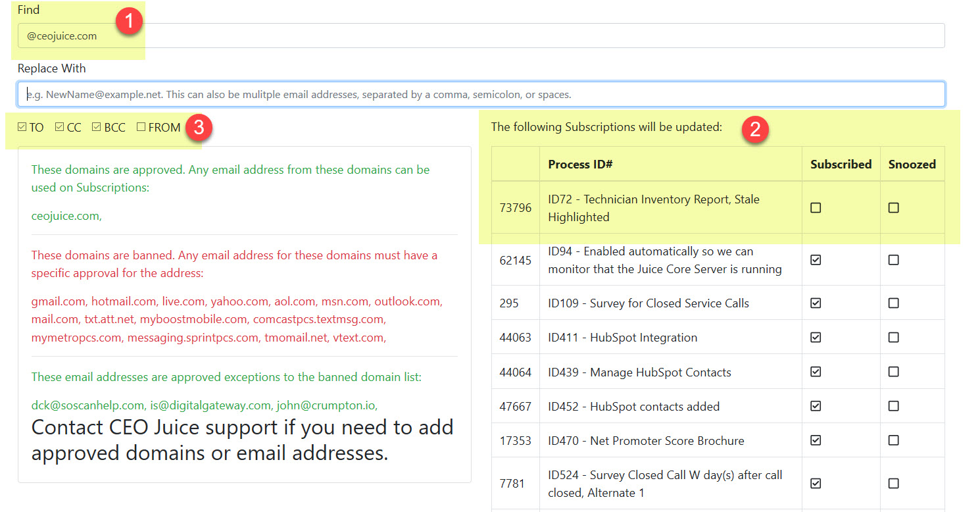
Task: Uncheck Subscribed for ID411 HubSpot Integration
Action: pyautogui.click(x=816, y=338)
